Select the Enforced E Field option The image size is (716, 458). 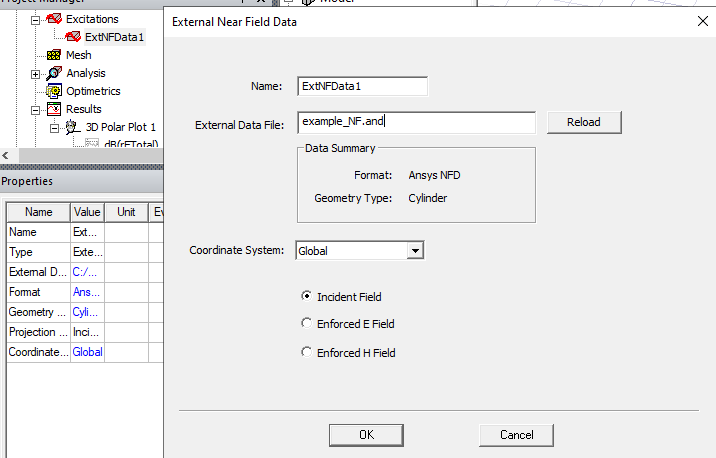306,323
